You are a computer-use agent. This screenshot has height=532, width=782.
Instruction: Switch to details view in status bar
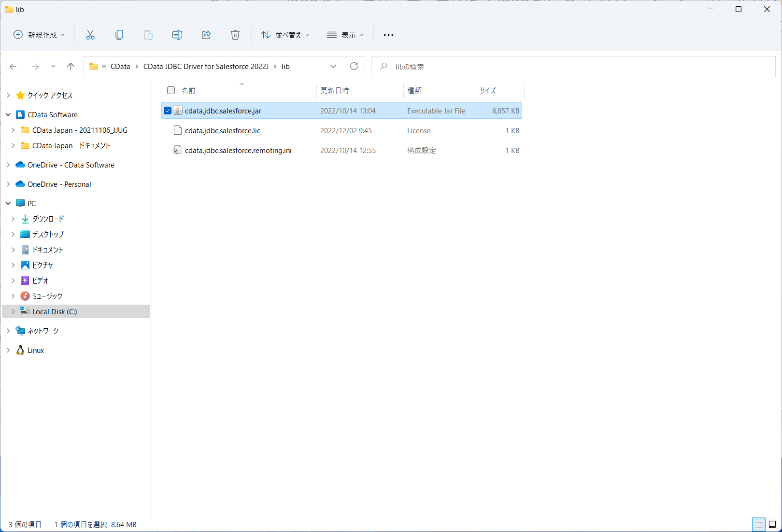[x=759, y=524]
